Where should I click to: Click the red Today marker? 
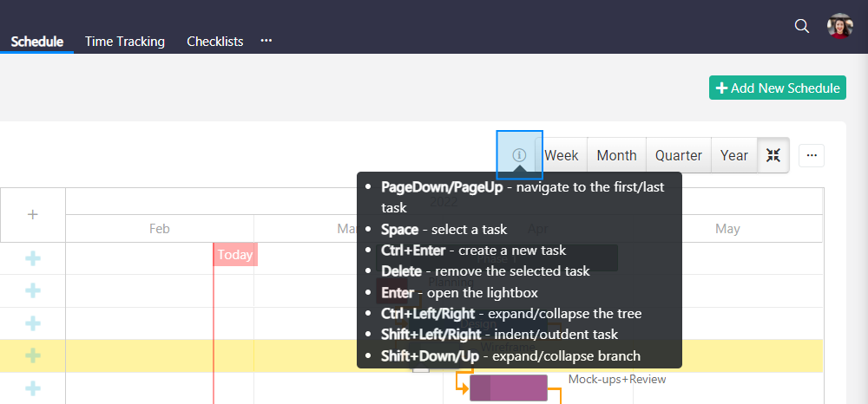[234, 255]
